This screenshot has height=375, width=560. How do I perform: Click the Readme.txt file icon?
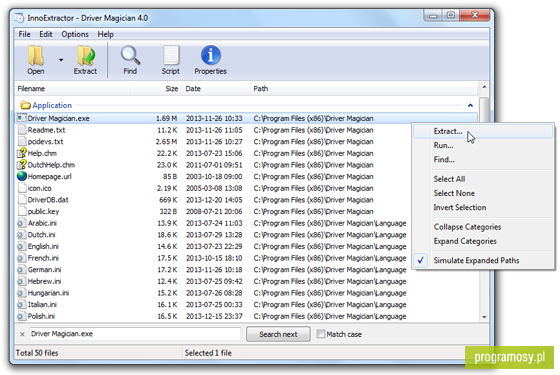point(22,130)
